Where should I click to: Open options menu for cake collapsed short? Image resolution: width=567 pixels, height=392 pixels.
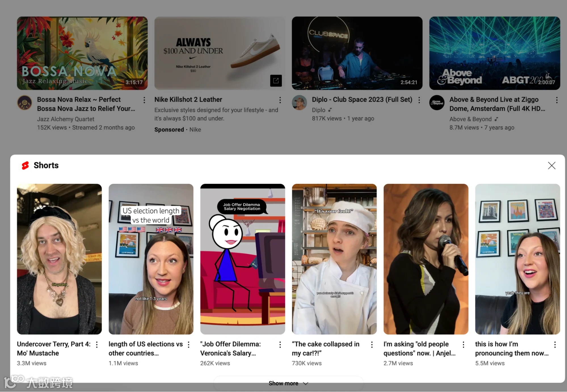pyautogui.click(x=372, y=344)
